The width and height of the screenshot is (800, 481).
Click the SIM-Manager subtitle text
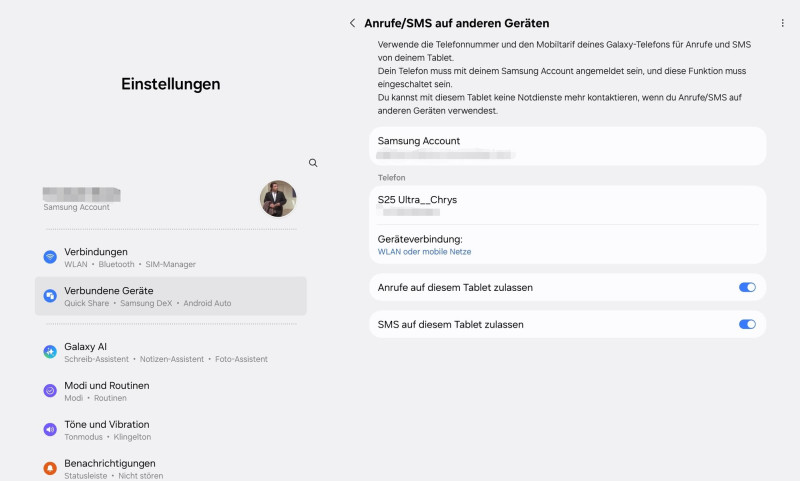coord(170,264)
